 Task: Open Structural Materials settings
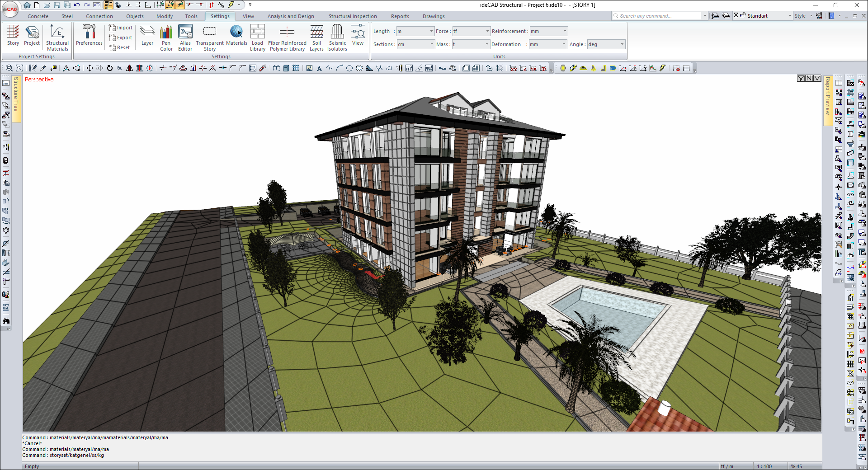pos(57,38)
